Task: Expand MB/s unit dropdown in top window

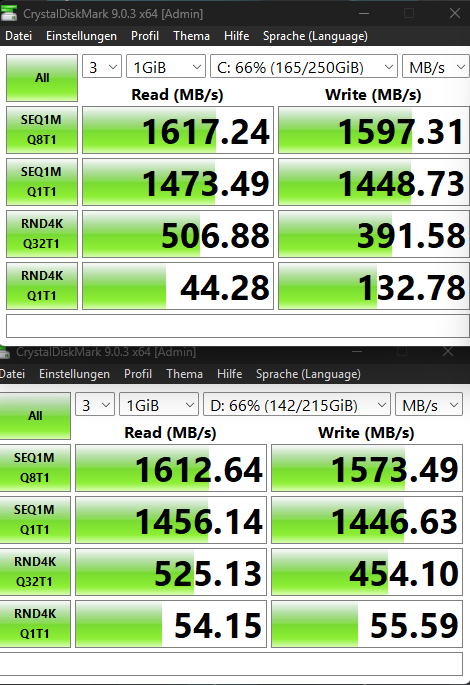Action: [436, 67]
